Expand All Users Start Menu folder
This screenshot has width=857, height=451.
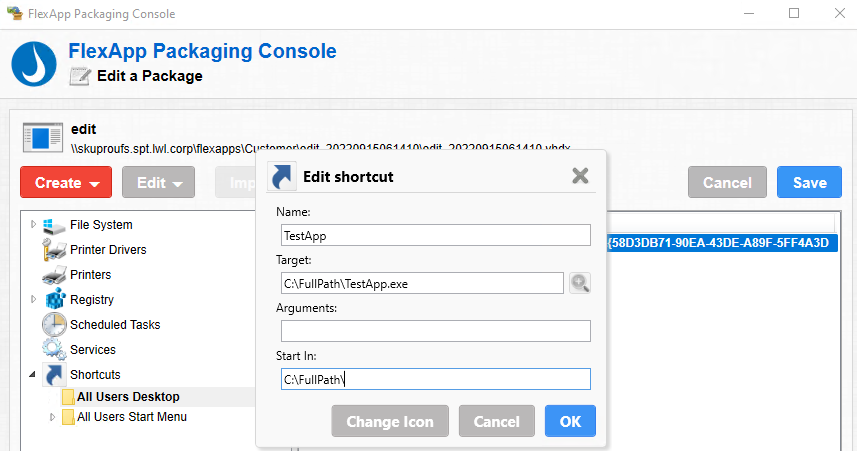[x=53, y=417]
